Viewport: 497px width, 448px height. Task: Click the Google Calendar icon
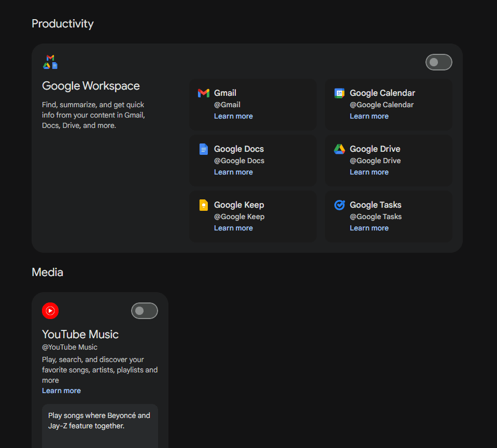pos(339,93)
